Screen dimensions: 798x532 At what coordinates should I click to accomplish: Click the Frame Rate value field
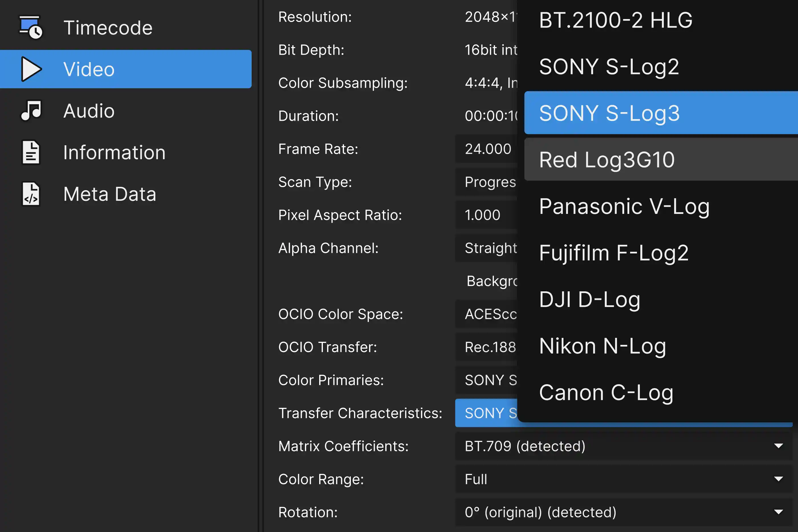click(x=486, y=149)
